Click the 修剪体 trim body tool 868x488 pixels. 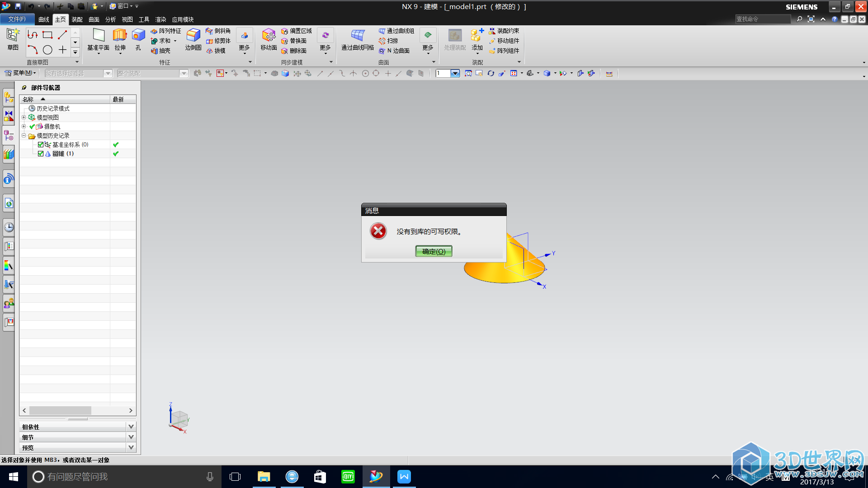point(218,41)
